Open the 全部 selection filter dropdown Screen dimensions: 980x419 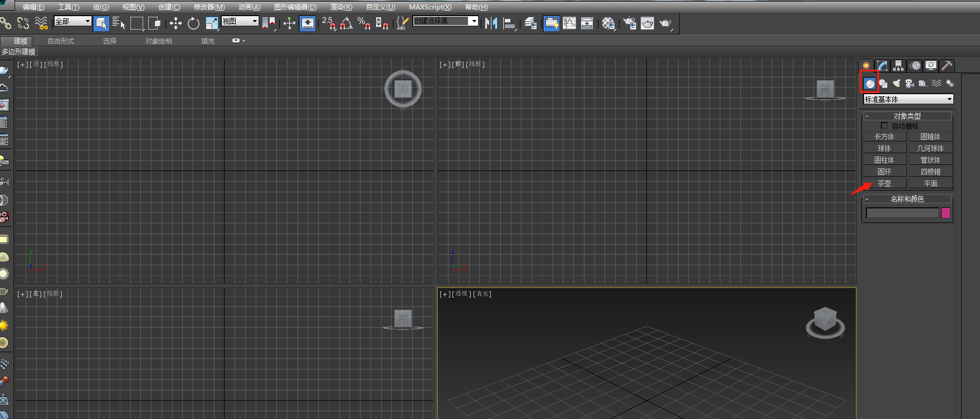pos(72,21)
